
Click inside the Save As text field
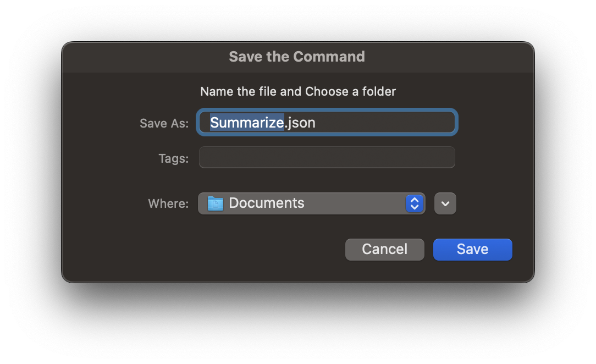point(357,122)
